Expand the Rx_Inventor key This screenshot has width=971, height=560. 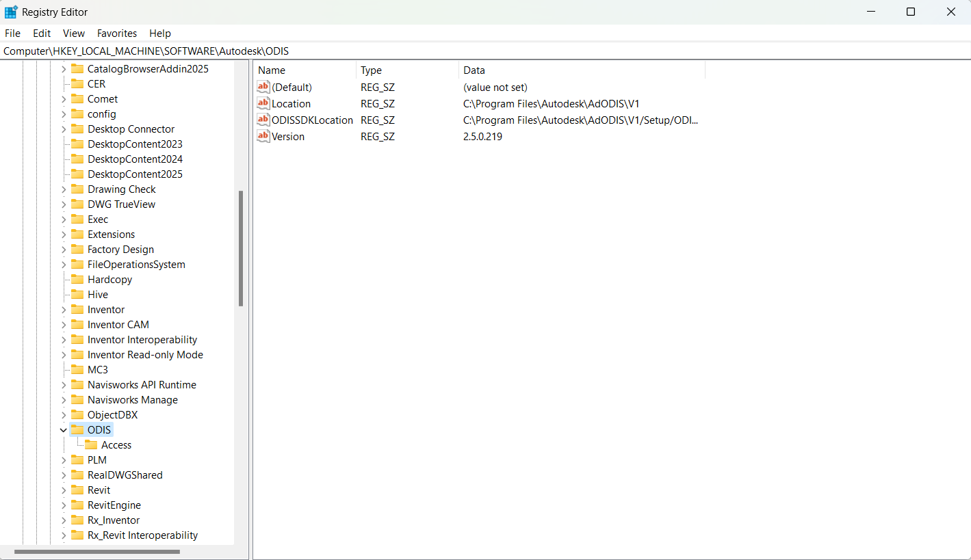(64, 520)
